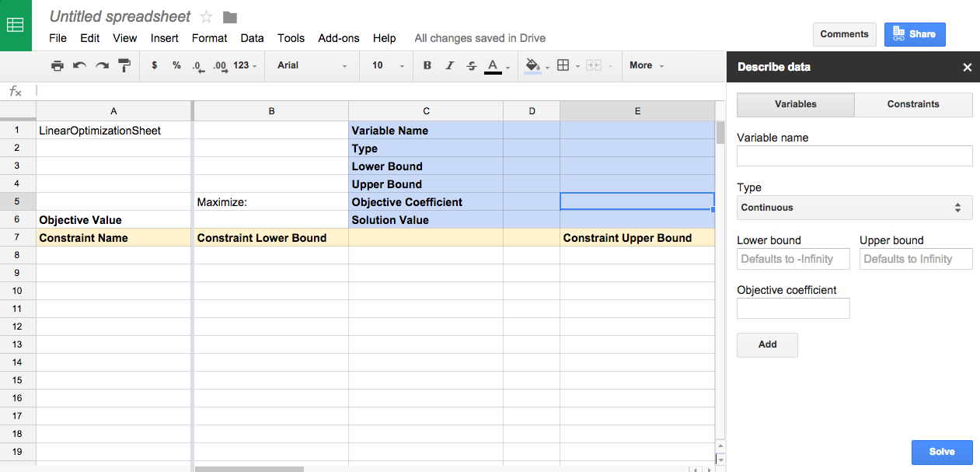The width and height of the screenshot is (980, 472).
Task: Star this untitled spreadsheet
Action: click(207, 17)
